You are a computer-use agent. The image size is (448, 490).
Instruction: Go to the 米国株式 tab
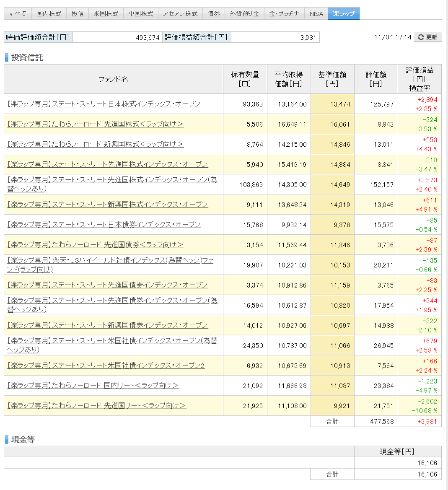(x=106, y=14)
